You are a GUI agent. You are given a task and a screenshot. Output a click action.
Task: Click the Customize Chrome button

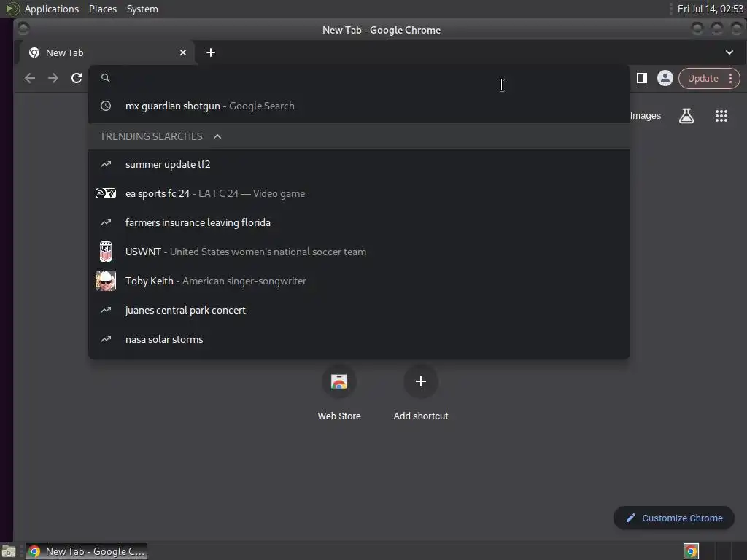pos(673,518)
